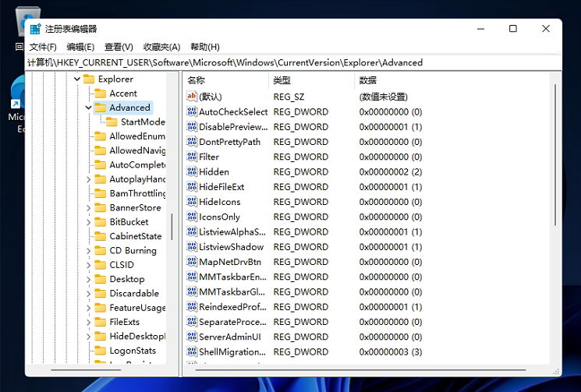The height and width of the screenshot is (392, 581).
Task: Open the 收藏夹(A) menu
Action: coord(161,47)
